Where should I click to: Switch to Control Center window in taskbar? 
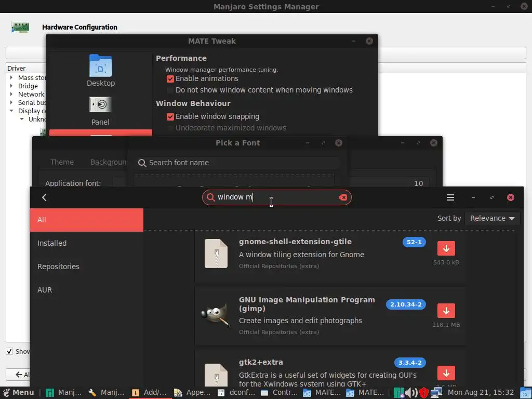tap(279, 393)
